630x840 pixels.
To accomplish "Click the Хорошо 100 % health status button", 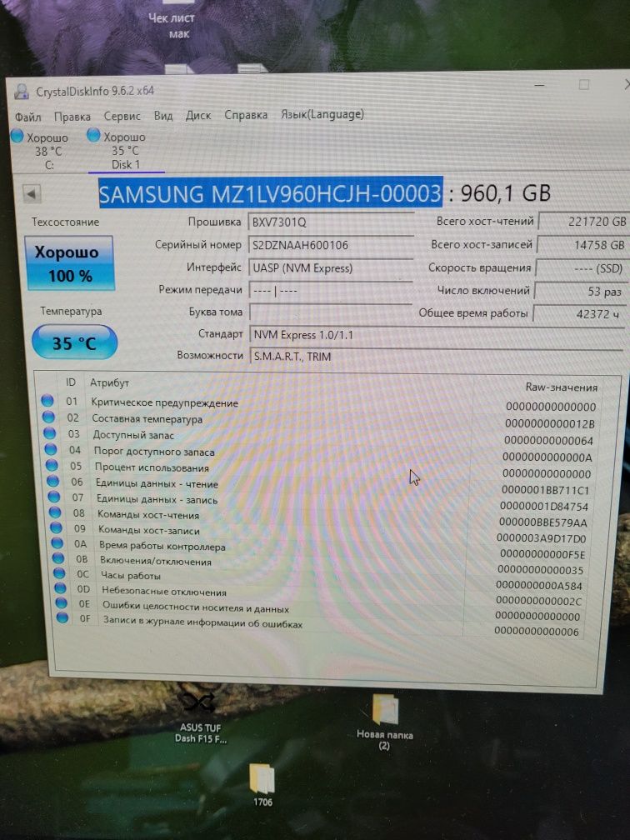I will click(x=69, y=263).
